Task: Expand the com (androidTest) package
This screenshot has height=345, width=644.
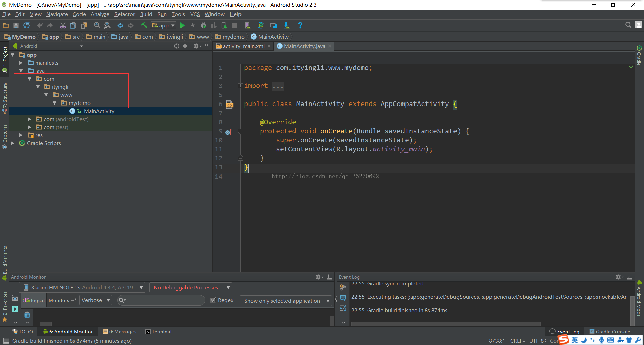Action: coord(30,119)
